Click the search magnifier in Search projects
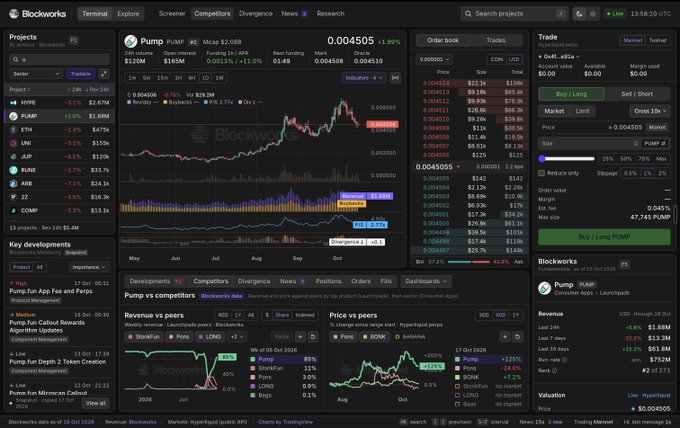Viewport: 680px width, 428px height. [468, 14]
